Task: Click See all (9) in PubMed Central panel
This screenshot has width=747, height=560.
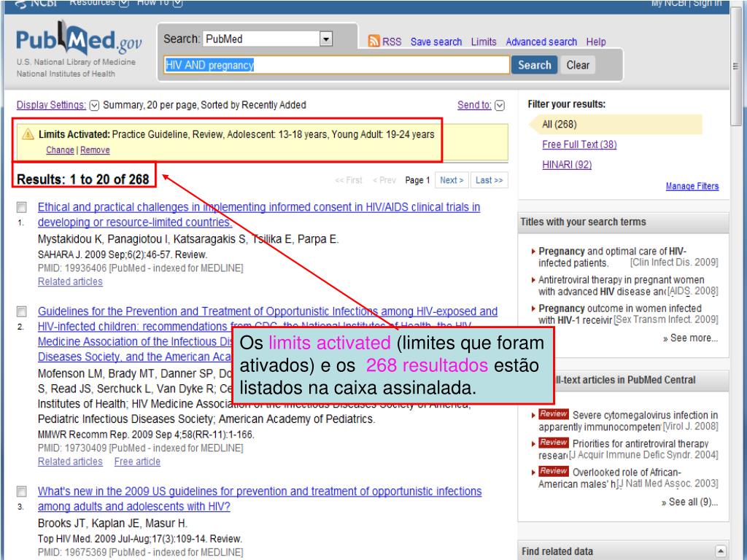Action: [x=689, y=502]
